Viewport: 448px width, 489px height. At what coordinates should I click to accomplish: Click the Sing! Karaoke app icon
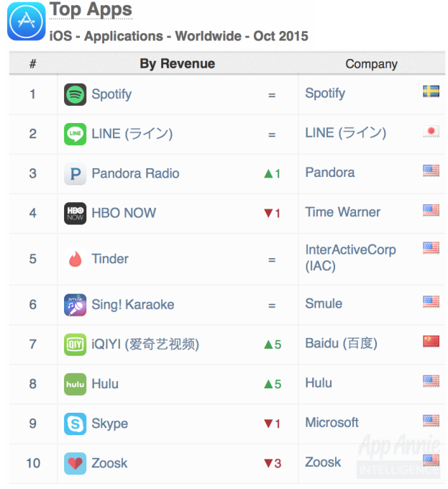pos(75,305)
